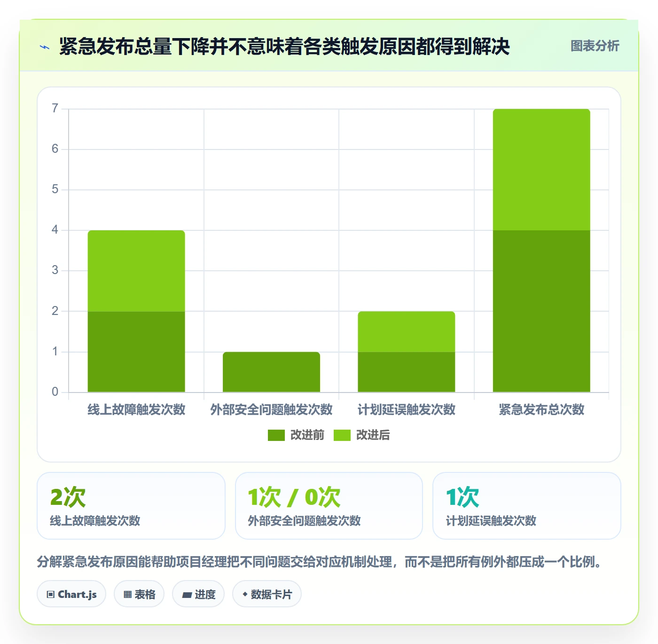Image resolution: width=658 pixels, height=644 pixels.
Task: Click the y-axis value 7
Action: [55, 109]
